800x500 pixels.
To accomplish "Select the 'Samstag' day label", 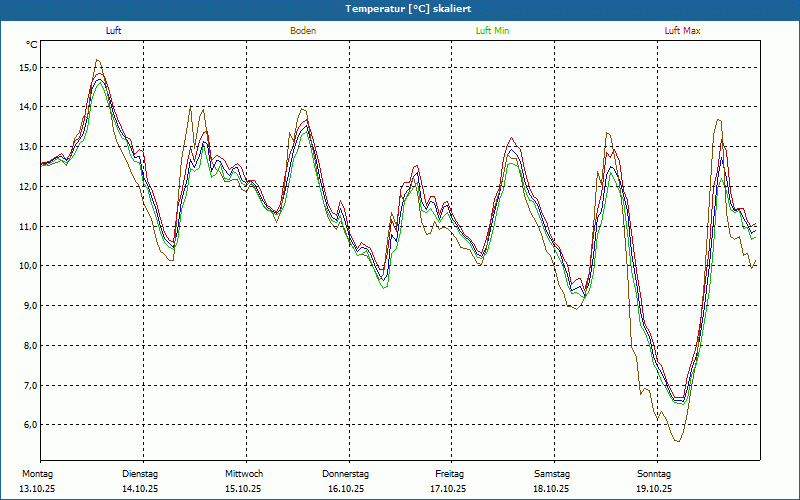I will pyautogui.click(x=552, y=473).
